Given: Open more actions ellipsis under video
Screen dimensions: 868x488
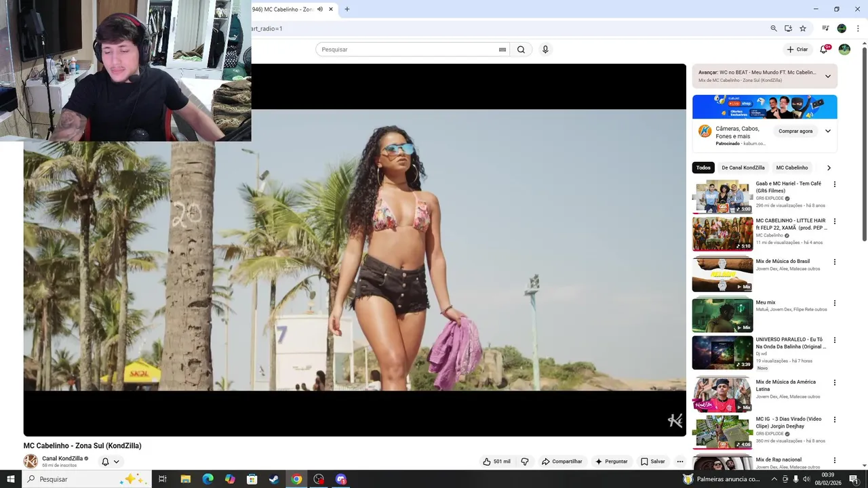Looking at the screenshot, I should click(680, 462).
